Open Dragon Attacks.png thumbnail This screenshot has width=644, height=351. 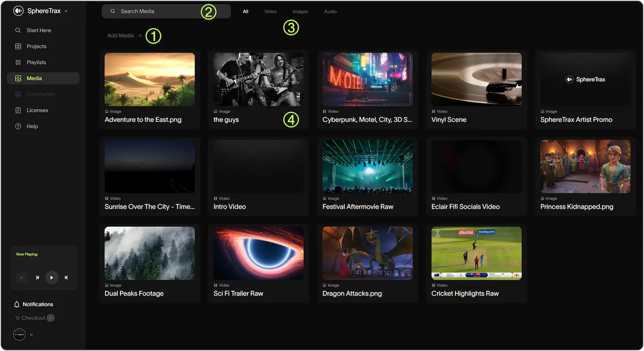pyautogui.click(x=367, y=253)
